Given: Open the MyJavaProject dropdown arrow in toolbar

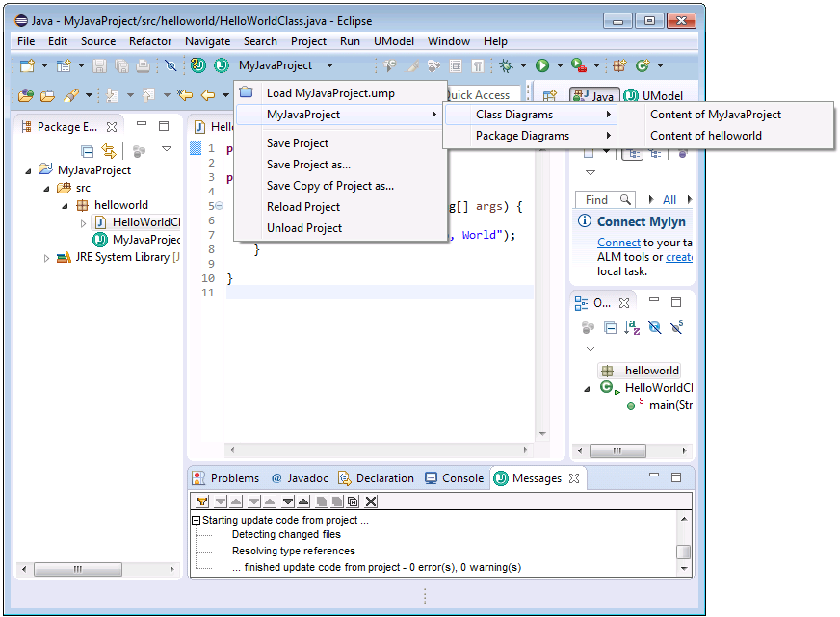Looking at the screenshot, I should [x=329, y=65].
